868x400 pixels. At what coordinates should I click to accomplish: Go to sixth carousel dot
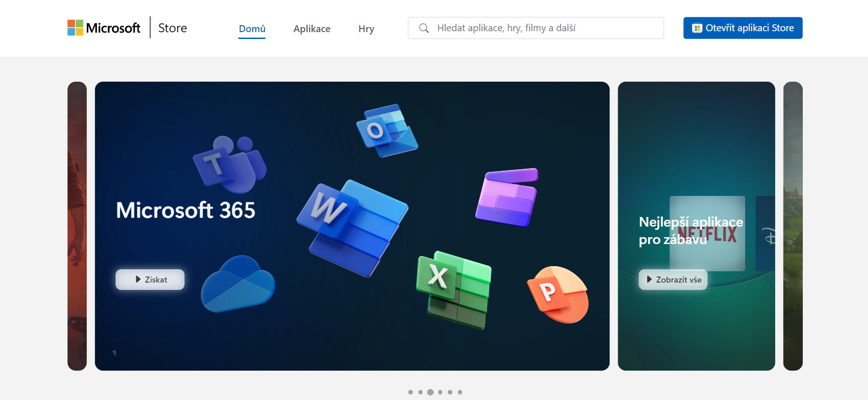click(x=460, y=392)
